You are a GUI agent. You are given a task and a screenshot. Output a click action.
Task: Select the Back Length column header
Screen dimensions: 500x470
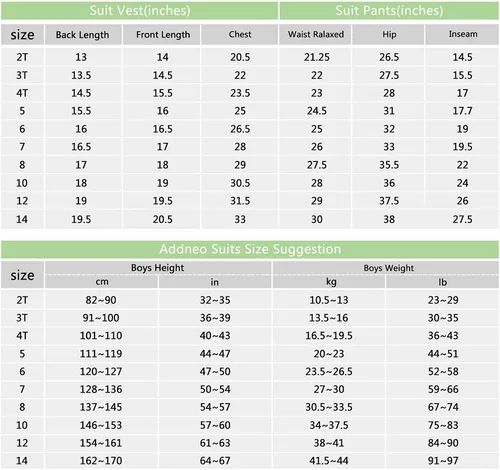(83, 35)
